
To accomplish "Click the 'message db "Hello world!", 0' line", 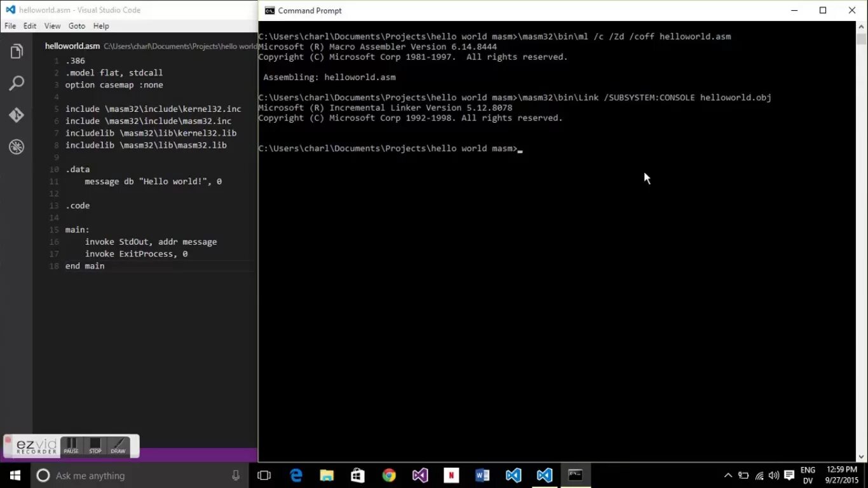I will tap(153, 182).
